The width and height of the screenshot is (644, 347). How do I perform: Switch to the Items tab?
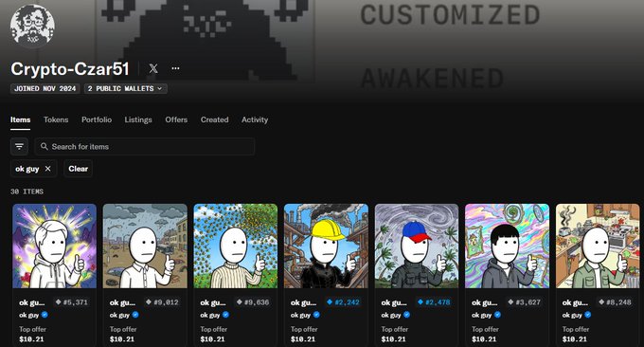point(20,119)
